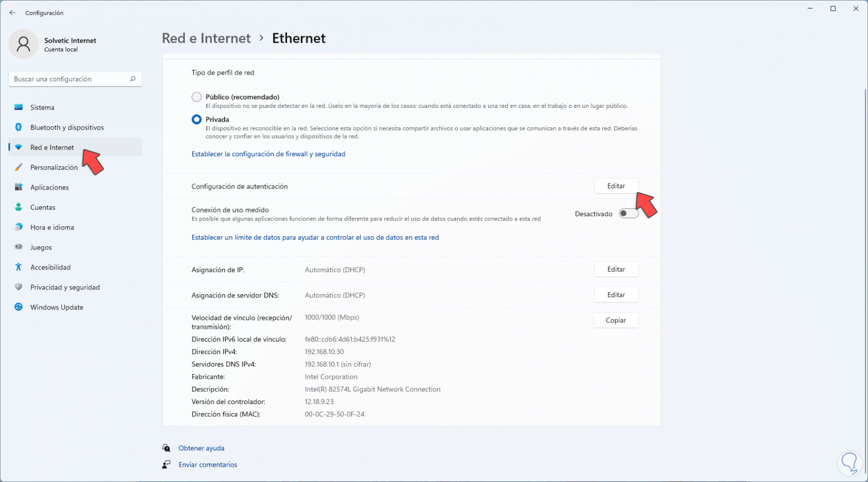Click the Windows Update icon

[x=19, y=307]
